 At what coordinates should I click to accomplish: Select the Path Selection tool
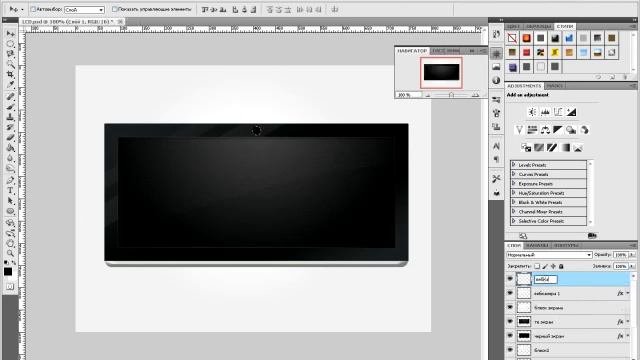point(11,201)
